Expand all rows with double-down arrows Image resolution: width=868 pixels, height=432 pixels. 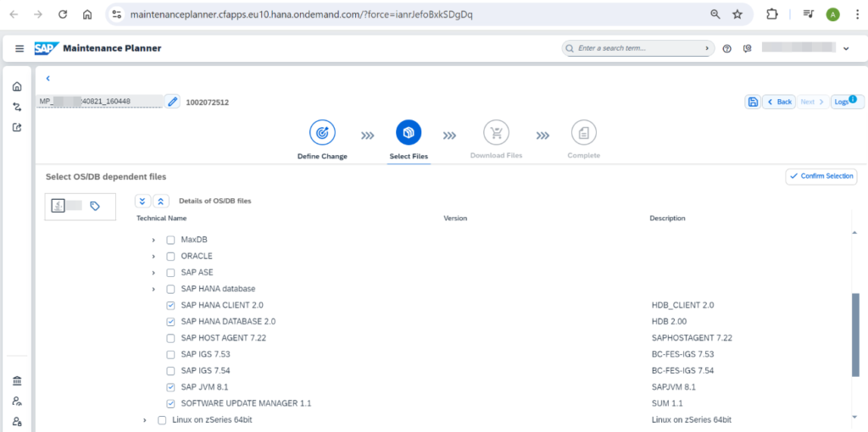142,201
